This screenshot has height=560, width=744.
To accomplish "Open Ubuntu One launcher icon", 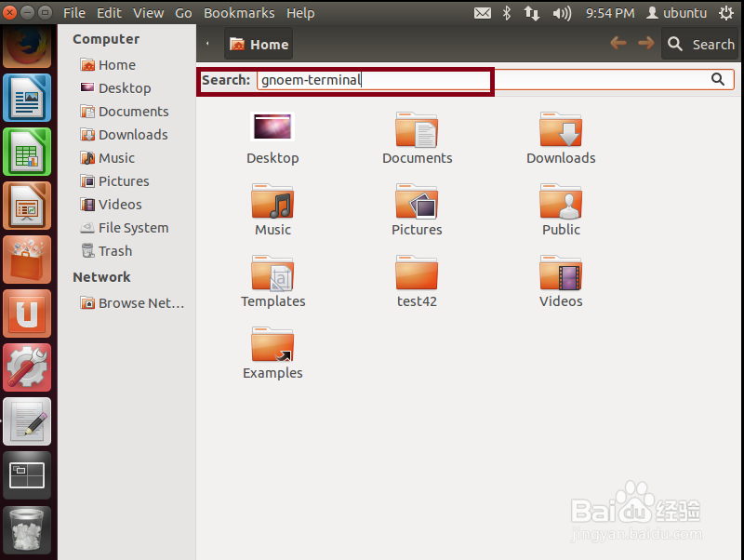I will [27, 314].
